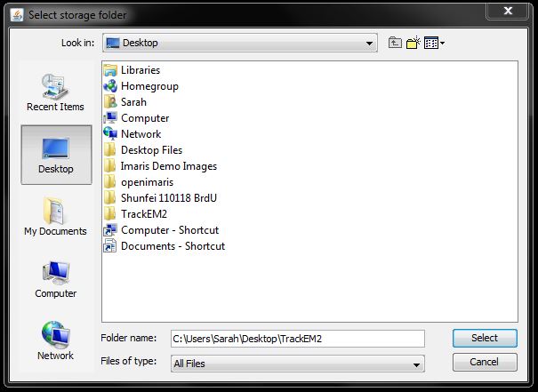Select the Documents - Shortcut item
The height and width of the screenshot is (392, 538).
(x=173, y=246)
